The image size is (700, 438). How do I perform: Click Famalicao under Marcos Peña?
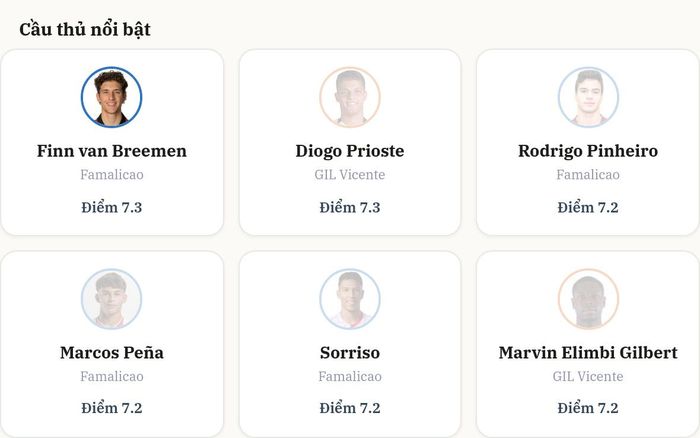(112, 376)
